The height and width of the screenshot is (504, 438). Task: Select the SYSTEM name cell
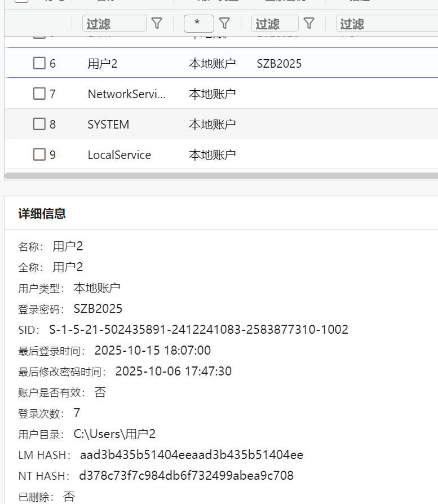point(108,125)
